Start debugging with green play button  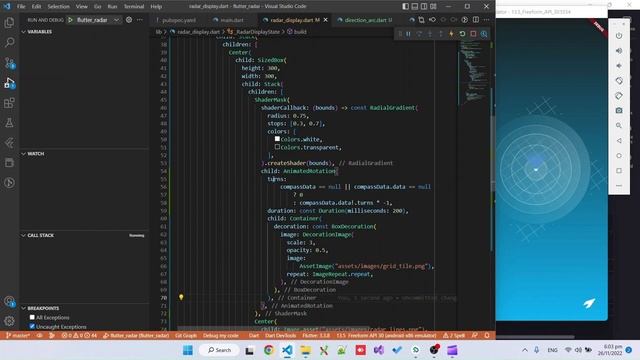70,20
